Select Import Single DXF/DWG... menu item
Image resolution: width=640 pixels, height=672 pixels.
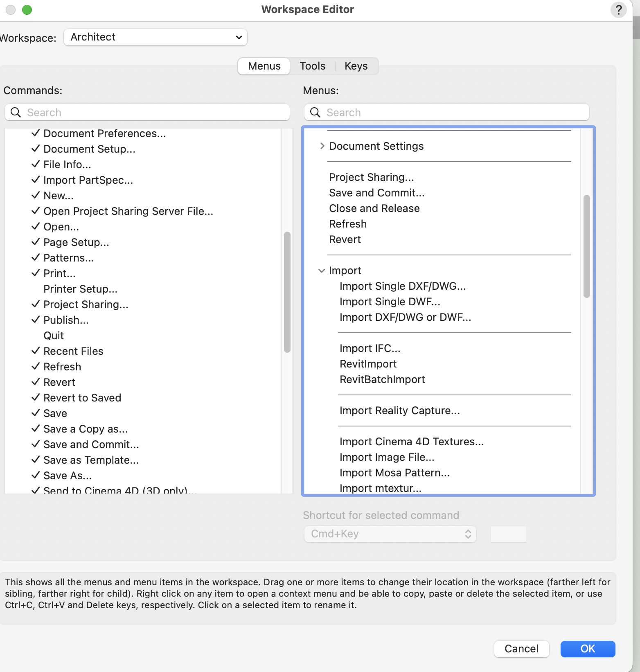click(403, 286)
